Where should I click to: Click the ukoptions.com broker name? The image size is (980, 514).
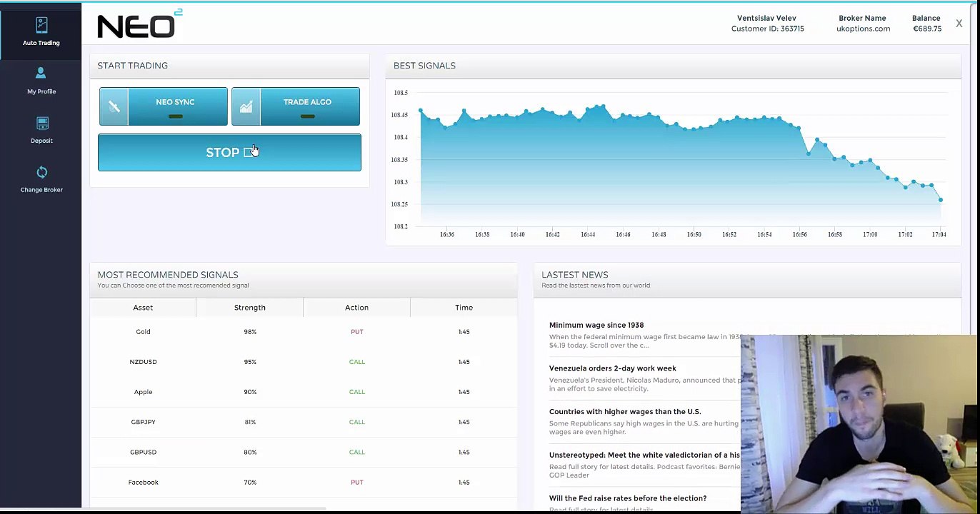click(863, 29)
